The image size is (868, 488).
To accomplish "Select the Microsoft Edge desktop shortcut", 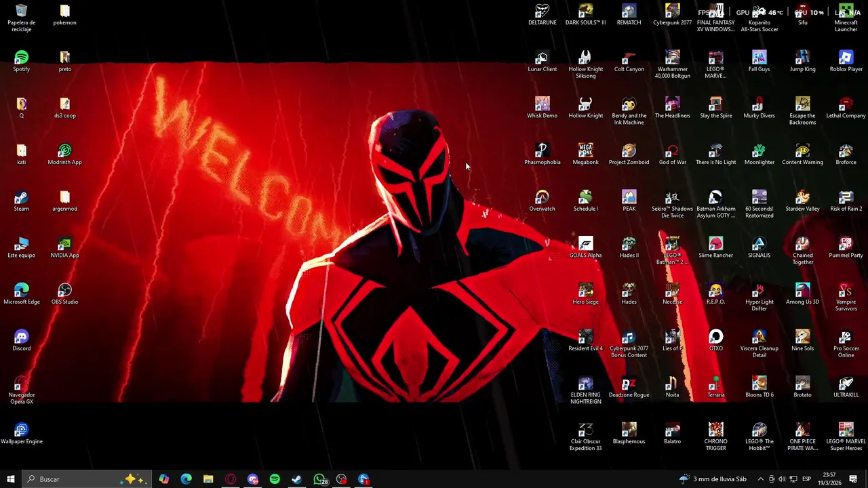I will 21,293.
